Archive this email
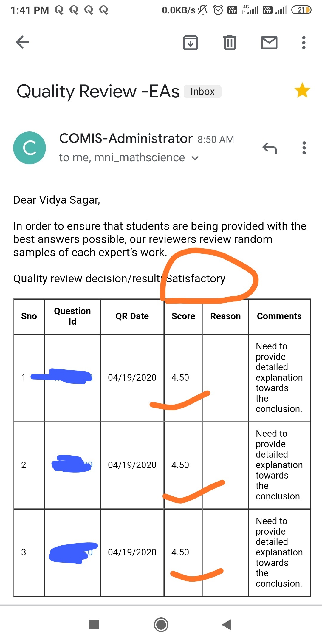Screen dimensions: 322x644 click(190, 42)
